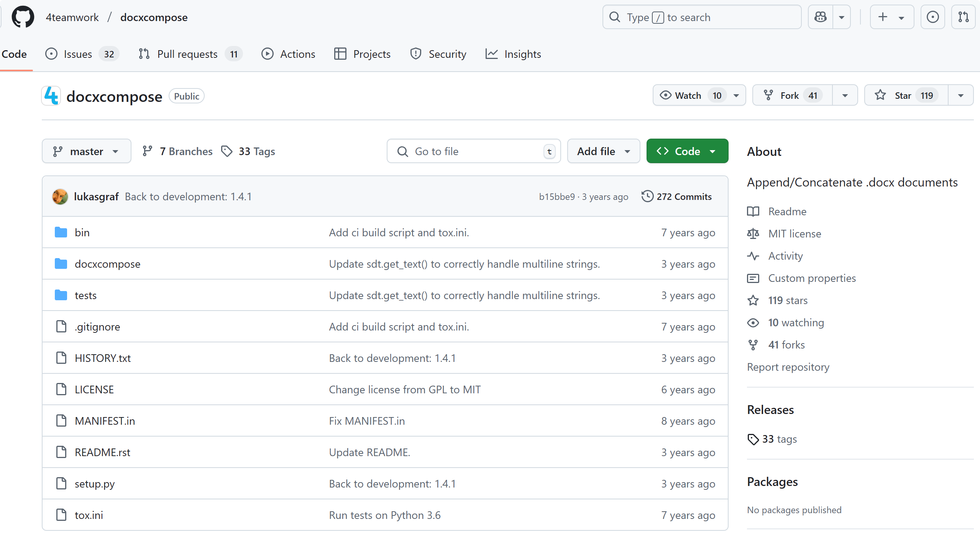The height and width of the screenshot is (535, 980).
Task: Expand the master branch selector
Action: pyautogui.click(x=86, y=151)
